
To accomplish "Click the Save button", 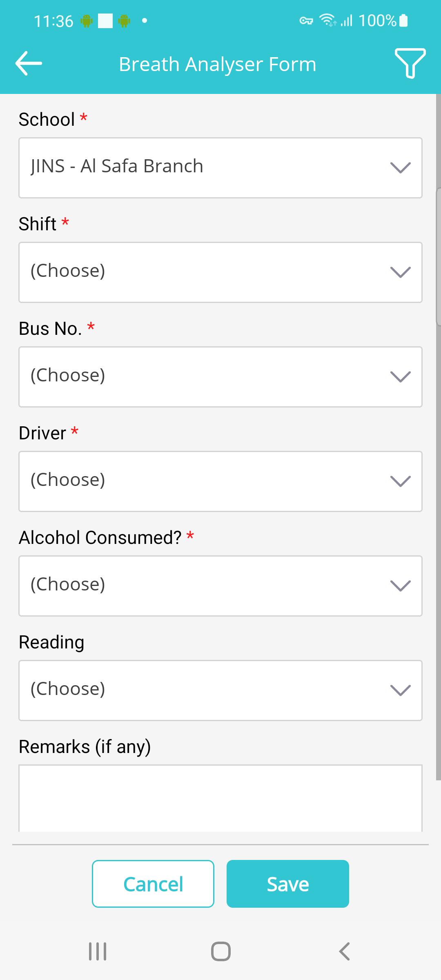I will pos(288,884).
